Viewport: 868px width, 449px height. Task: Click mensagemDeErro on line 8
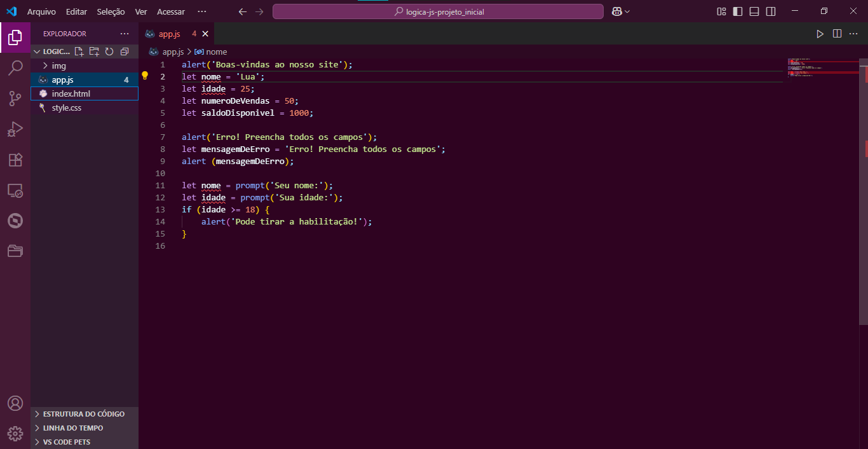click(236, 149)
